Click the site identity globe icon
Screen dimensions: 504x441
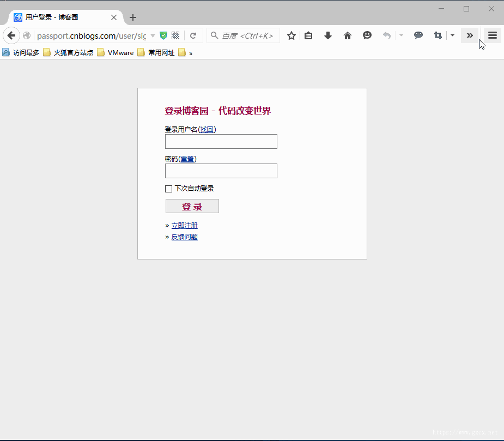pos(27,35)
